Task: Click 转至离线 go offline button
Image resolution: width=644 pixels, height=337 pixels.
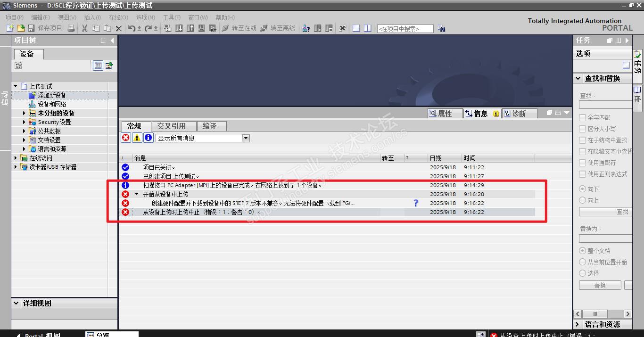Action: click(278, 28)
